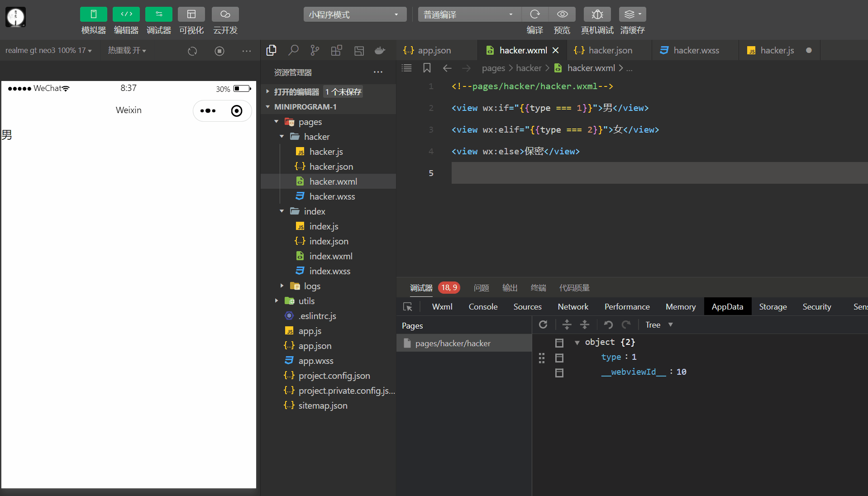Toggle the debugger (调试器) panel button

click(x=159, y=14)
